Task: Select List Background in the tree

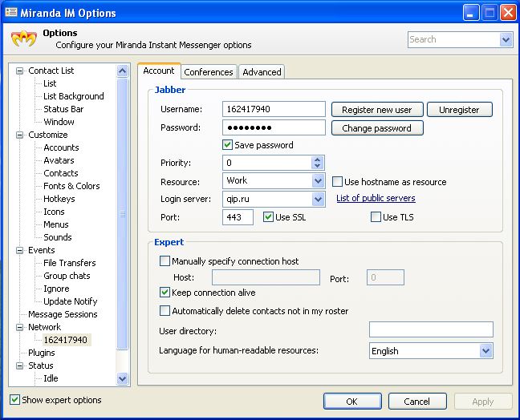Action: pyautogui.click(x=74, y=96)
